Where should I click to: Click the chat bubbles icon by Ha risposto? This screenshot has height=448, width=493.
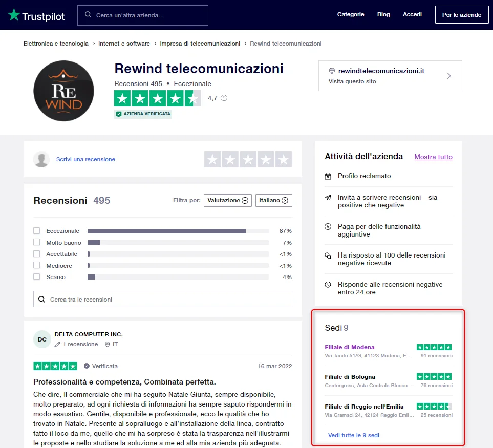328,255
